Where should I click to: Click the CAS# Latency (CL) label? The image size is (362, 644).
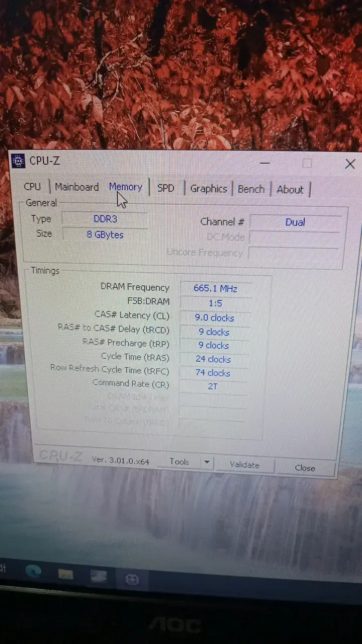click(x=132, y=315)
